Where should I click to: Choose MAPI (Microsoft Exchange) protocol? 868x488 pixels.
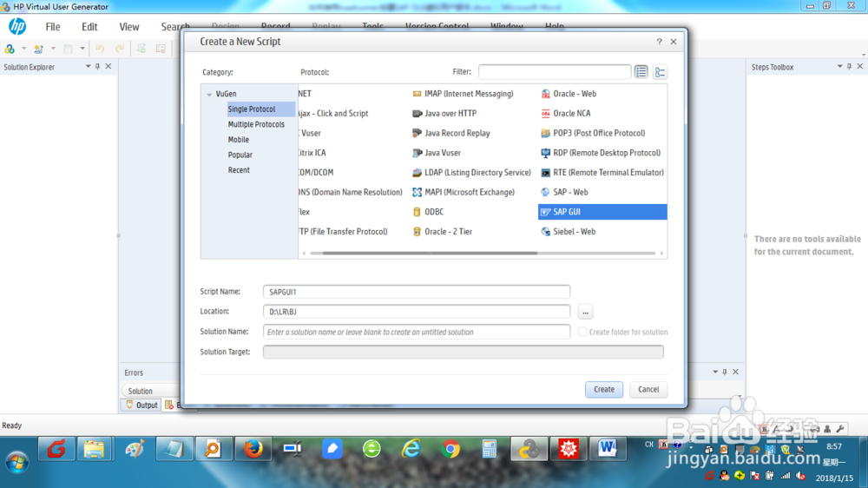coord(464,192)
